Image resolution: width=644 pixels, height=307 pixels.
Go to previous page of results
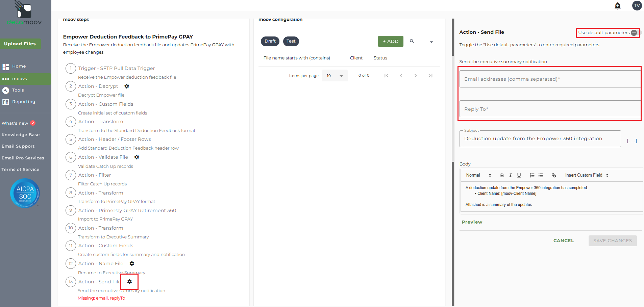point(401,76)
